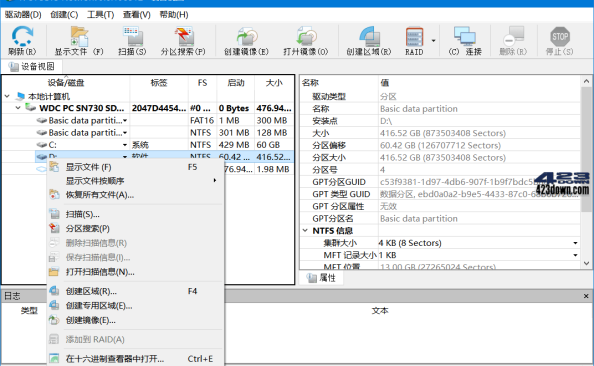
Task: Sort by the 启动 column header
Action: point(236,83)
